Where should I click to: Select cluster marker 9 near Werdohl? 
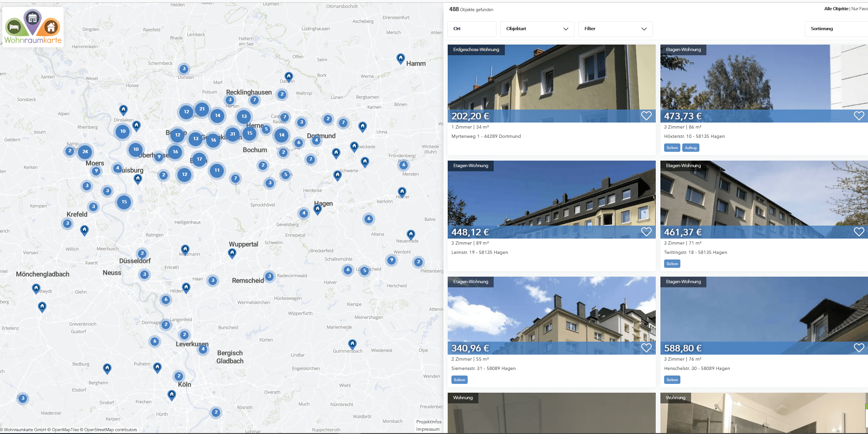coord(392,260)
